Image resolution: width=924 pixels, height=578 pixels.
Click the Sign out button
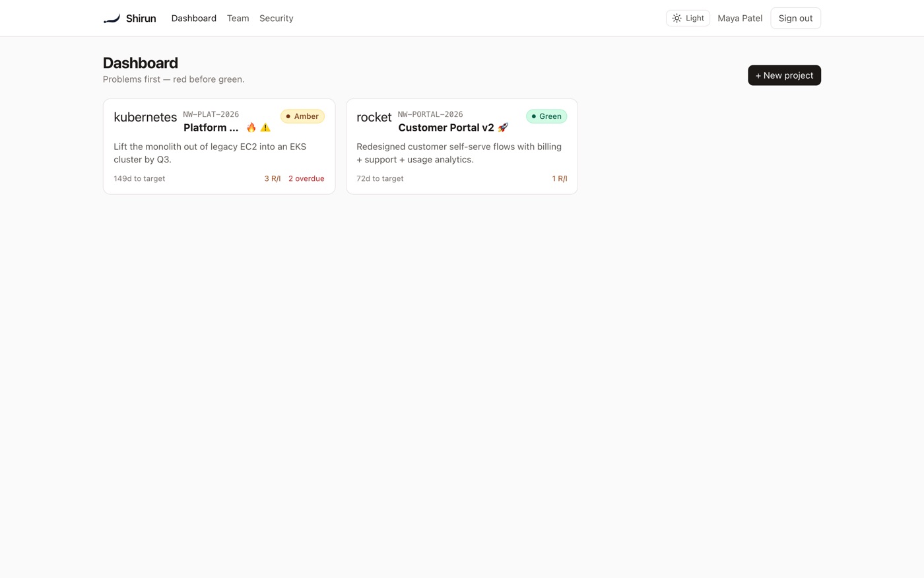795,18
